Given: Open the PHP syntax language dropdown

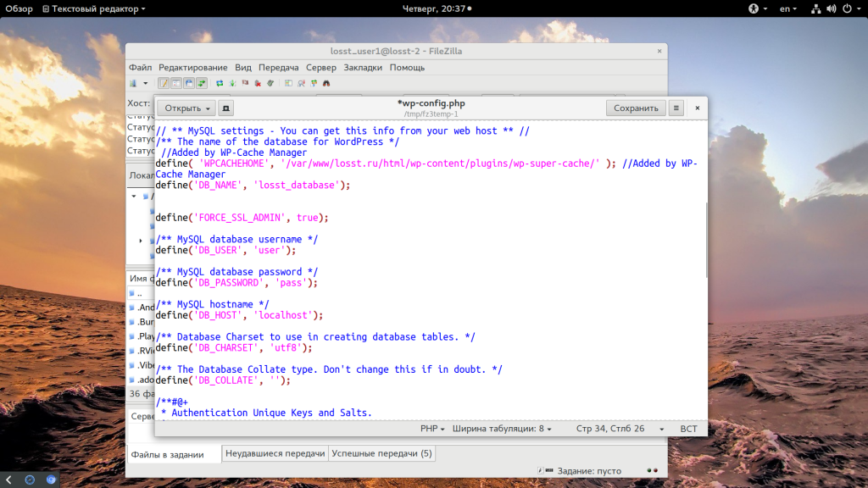Looking at the screenshot, I should [433, 429].
